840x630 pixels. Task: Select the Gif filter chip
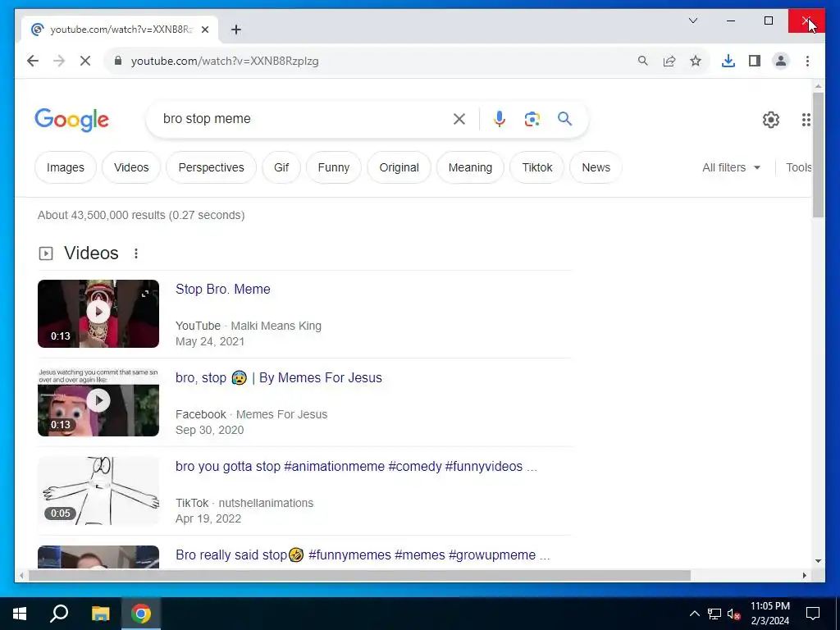pyautogui.click(x=281, y=167)
